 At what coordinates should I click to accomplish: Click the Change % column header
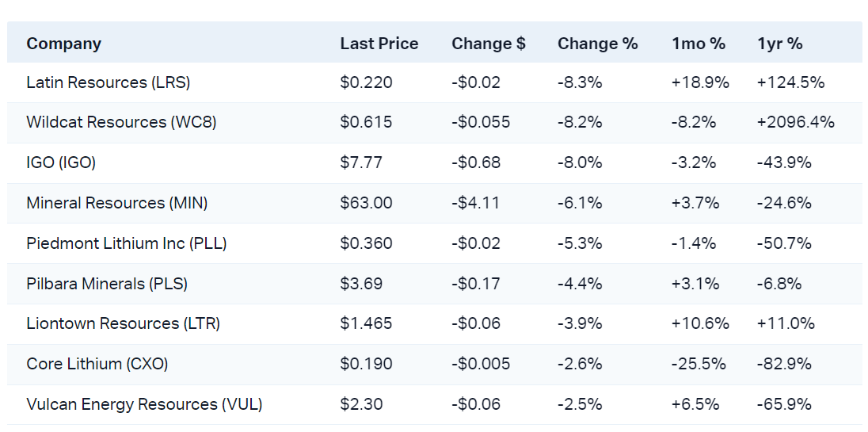[x=597, y=44]
